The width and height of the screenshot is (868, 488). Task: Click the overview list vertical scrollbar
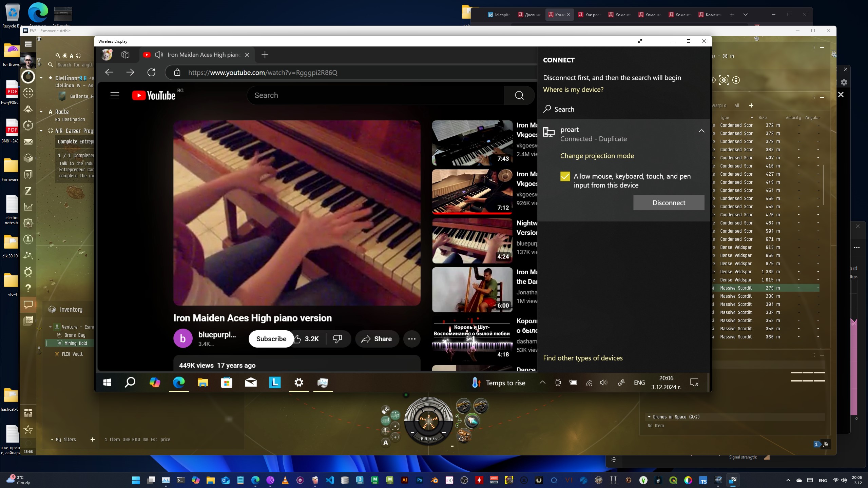pos(823,185)
